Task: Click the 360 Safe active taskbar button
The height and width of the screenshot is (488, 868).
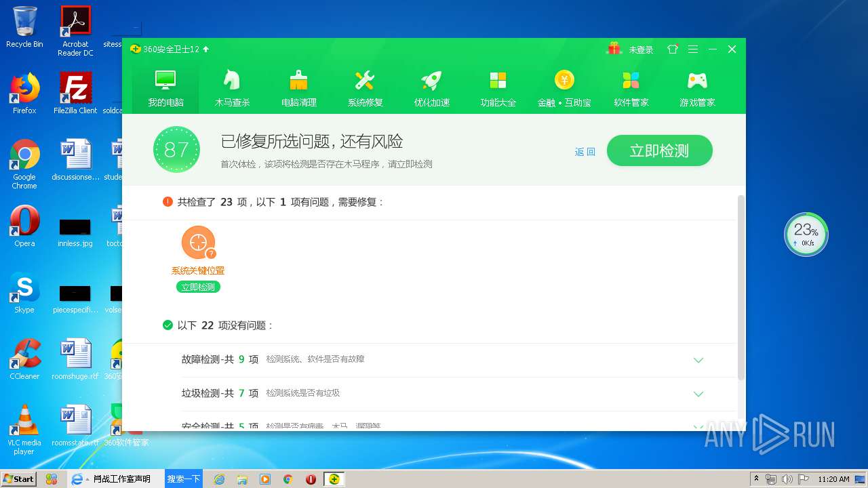Action: [334, 479]
